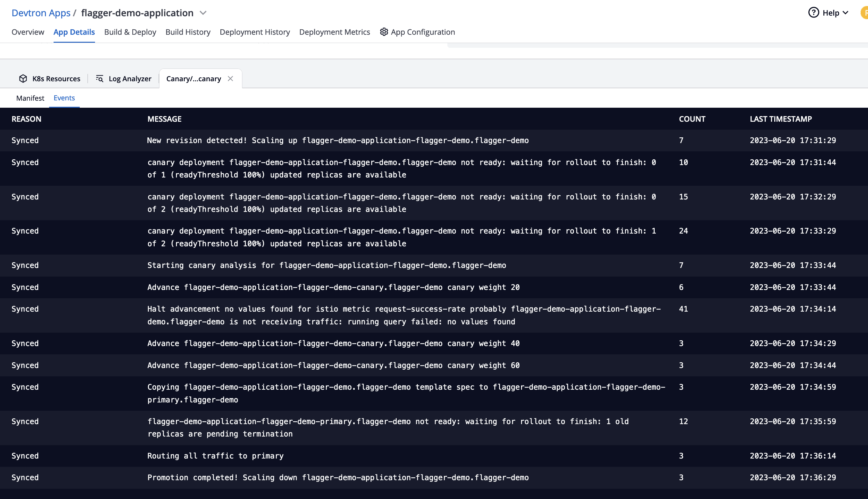Select the App Details tab
This screenshot has width=868, height=499.
pos(74,32)
